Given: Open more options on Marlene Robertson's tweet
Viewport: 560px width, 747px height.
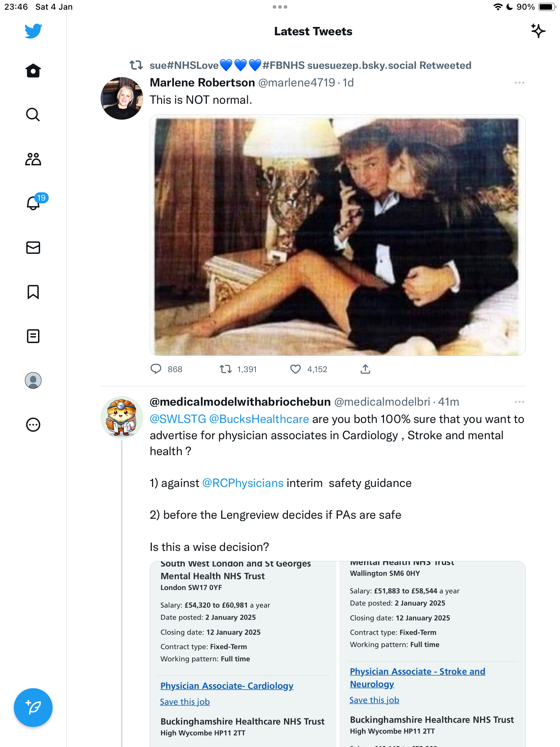Looking at the screenshot, I should click(519, 83).
